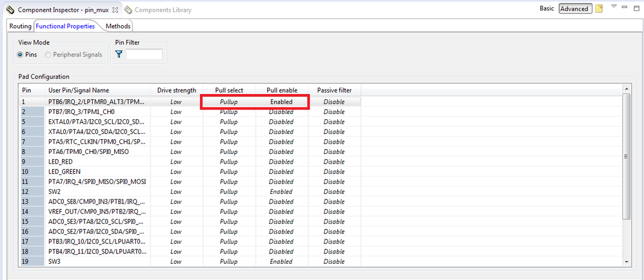This screenshot has height=280, width=644.
Task: Open Pull select value for pin 1
Action: click(x=229, y=102)
